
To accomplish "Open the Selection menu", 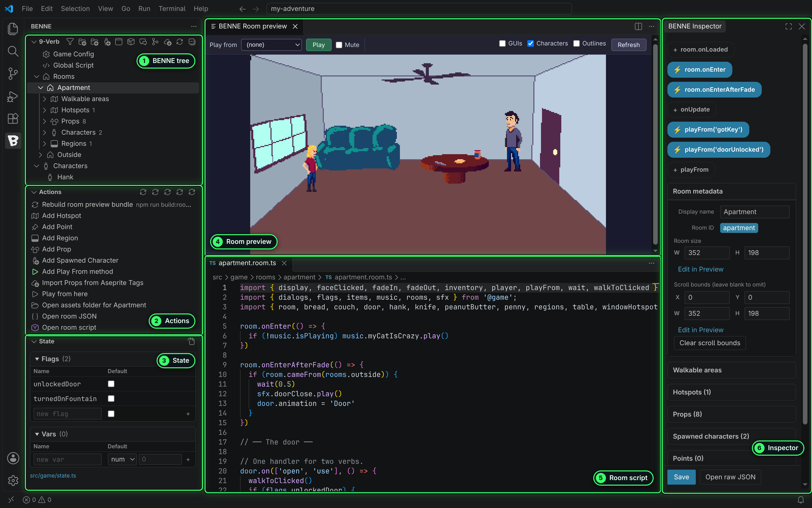I will point(75,9).
